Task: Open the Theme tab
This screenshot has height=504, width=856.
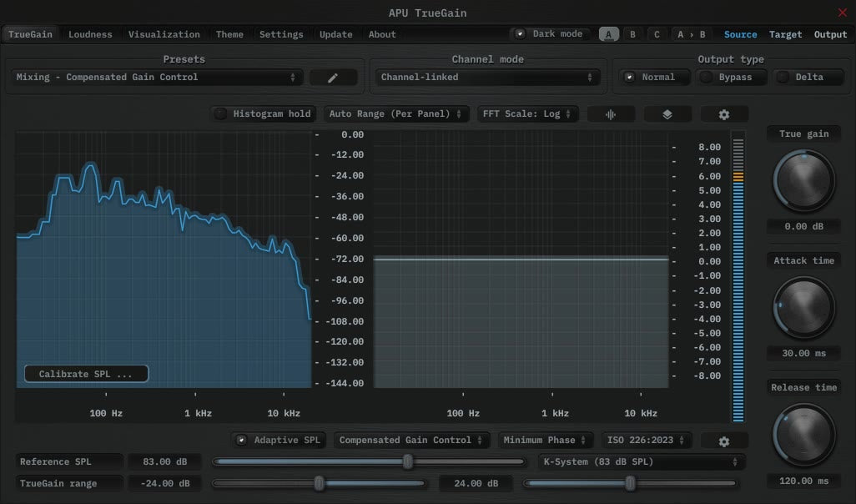Action: coord(229,34)
